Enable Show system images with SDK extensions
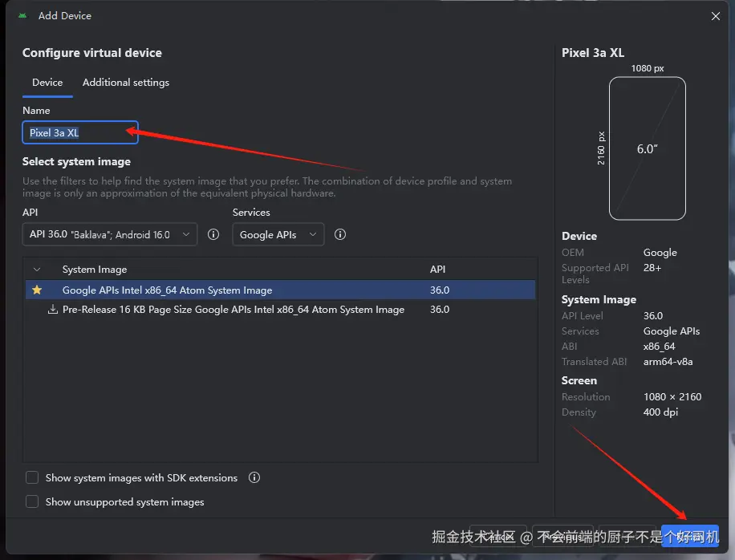Screen dimensions: 735x560 (32, 477)
